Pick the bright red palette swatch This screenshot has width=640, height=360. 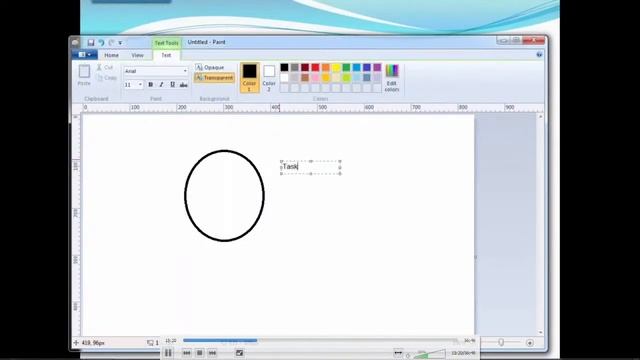coord(316,67)
